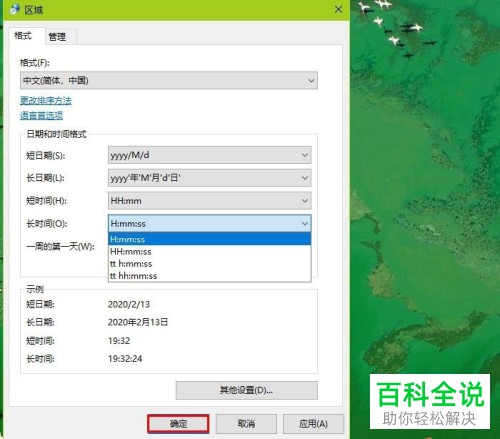Viewport: 500px width, 439px height.
Task: Choose tt h:mm:ss from the dropdown list
Action: 210,264
